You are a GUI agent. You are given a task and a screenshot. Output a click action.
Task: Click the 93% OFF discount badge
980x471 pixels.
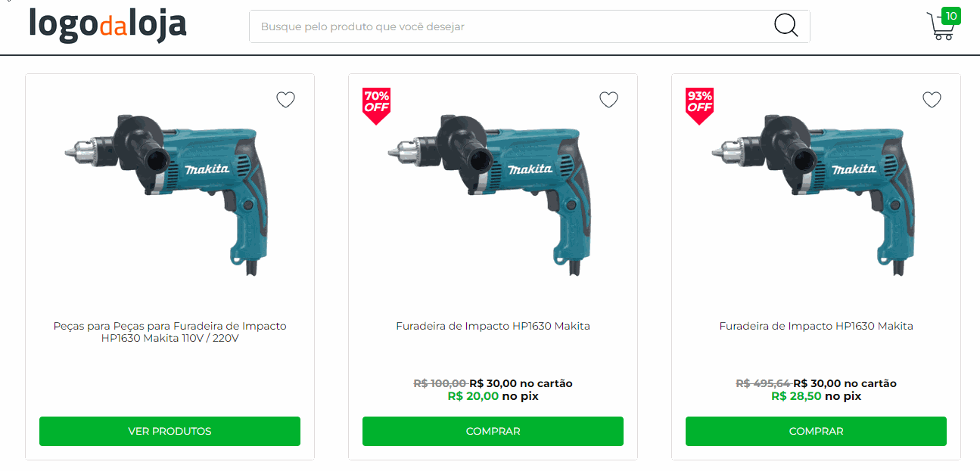tap(699, 106)
